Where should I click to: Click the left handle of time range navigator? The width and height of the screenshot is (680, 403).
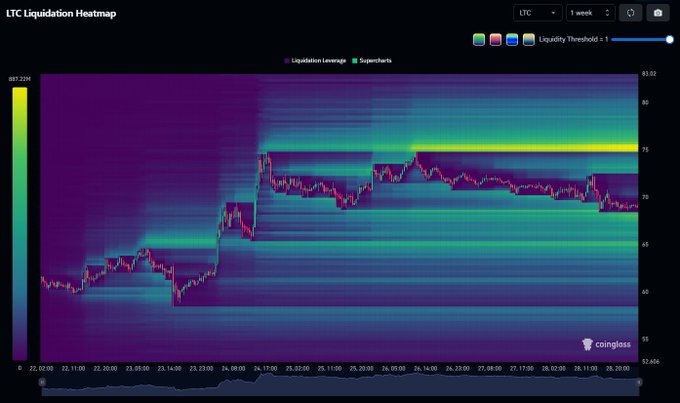point(42,382)
